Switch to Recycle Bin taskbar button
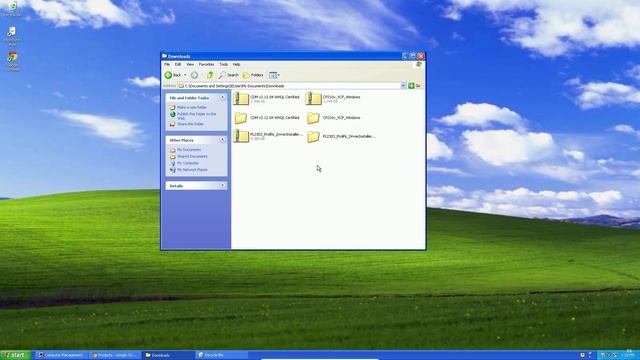 pos(222,355)
